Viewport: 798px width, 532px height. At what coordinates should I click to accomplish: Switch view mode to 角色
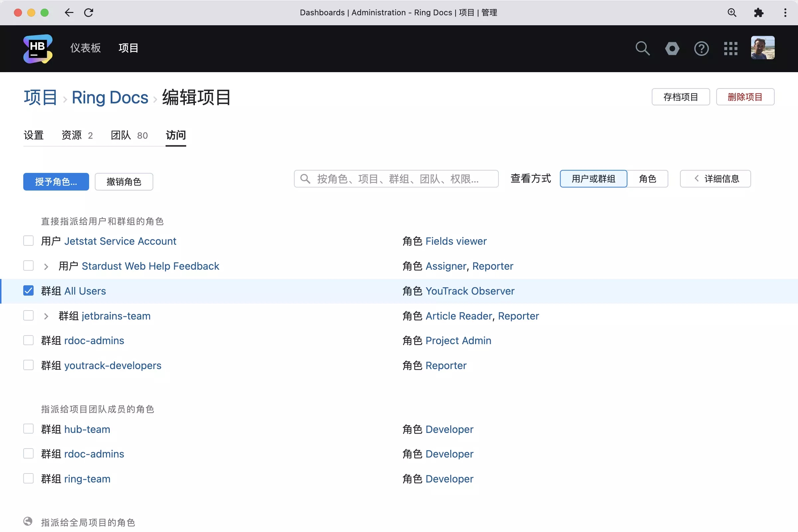648,179
